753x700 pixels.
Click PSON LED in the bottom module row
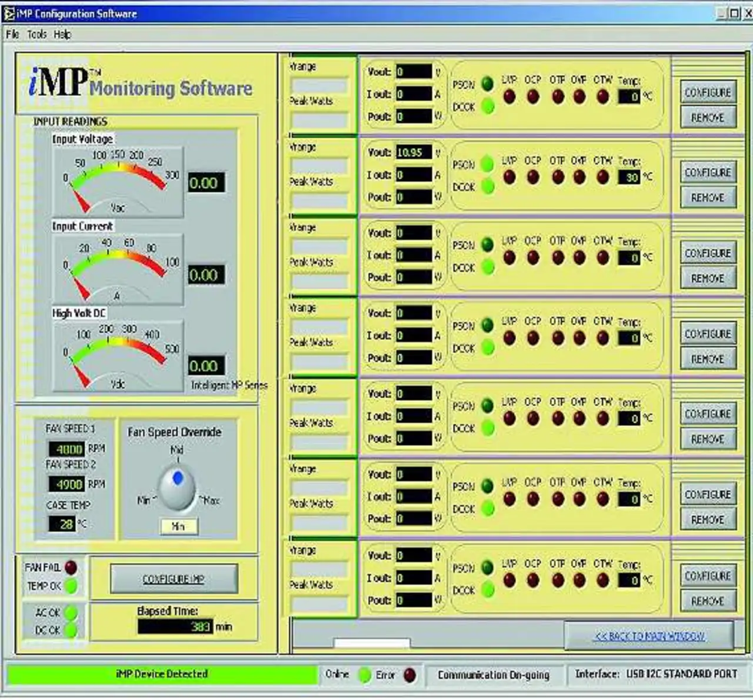(488, 568)
